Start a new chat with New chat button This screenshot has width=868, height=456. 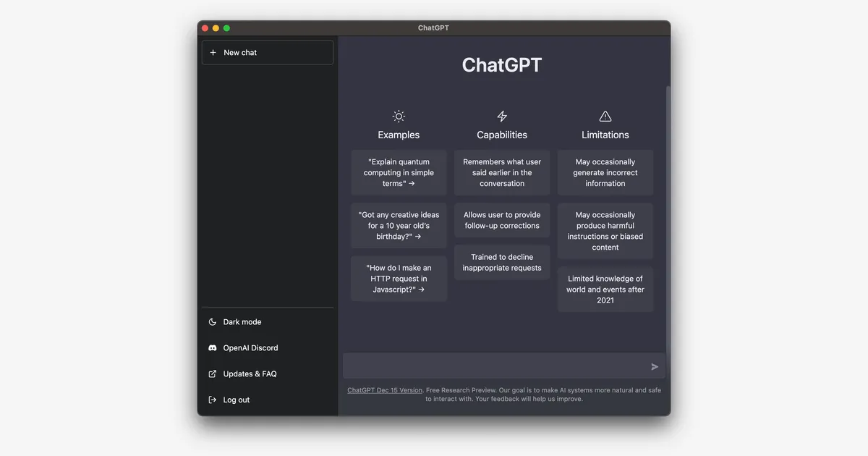pyautogui.click(x=268, y=53)
